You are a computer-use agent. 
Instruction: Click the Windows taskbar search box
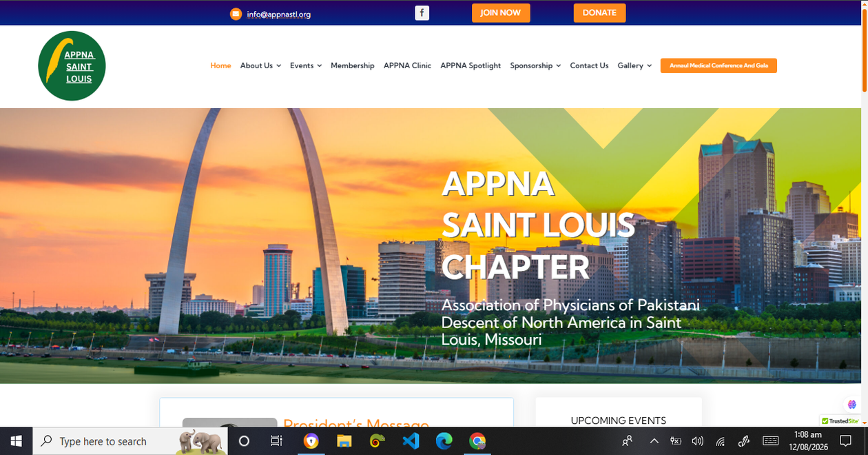[130, 441]
